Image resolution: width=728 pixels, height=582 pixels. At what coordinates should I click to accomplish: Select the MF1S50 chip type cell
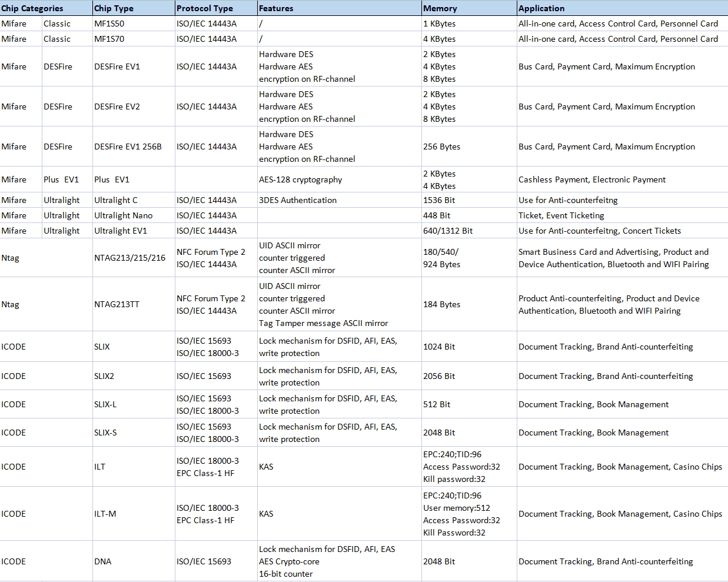click(x=109, y=24)
